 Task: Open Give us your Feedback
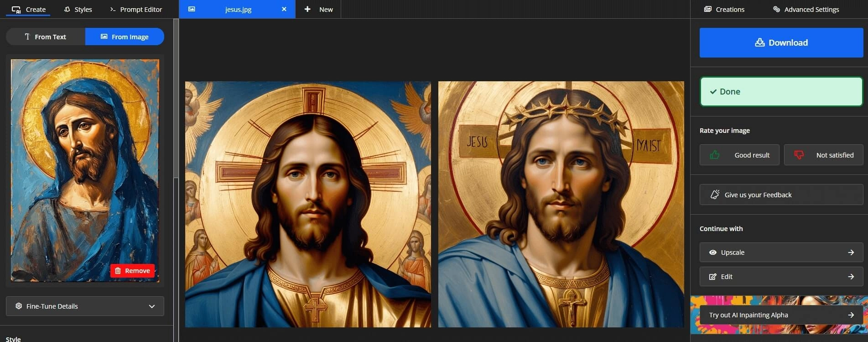(781, 195)
